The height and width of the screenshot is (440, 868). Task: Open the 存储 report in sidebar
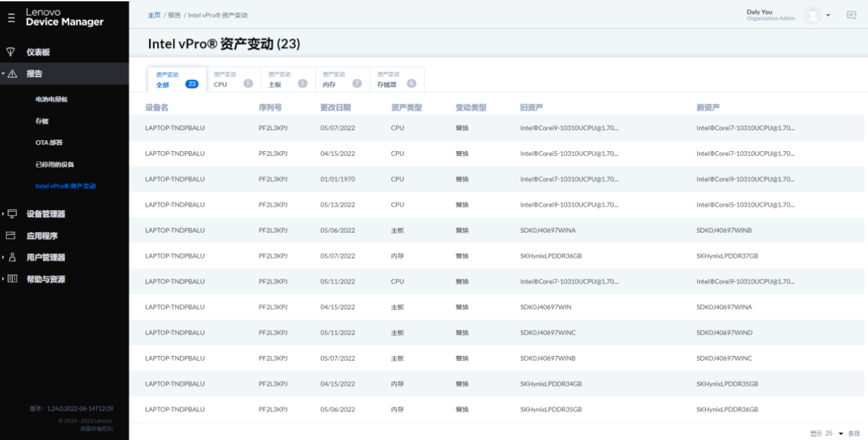click(x=42, y=121)
